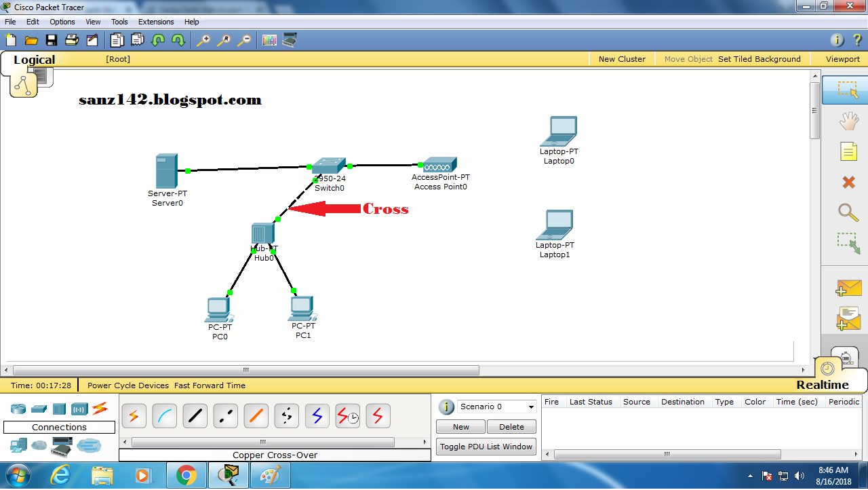Select the Phone cable connection

tap(286, 415)
